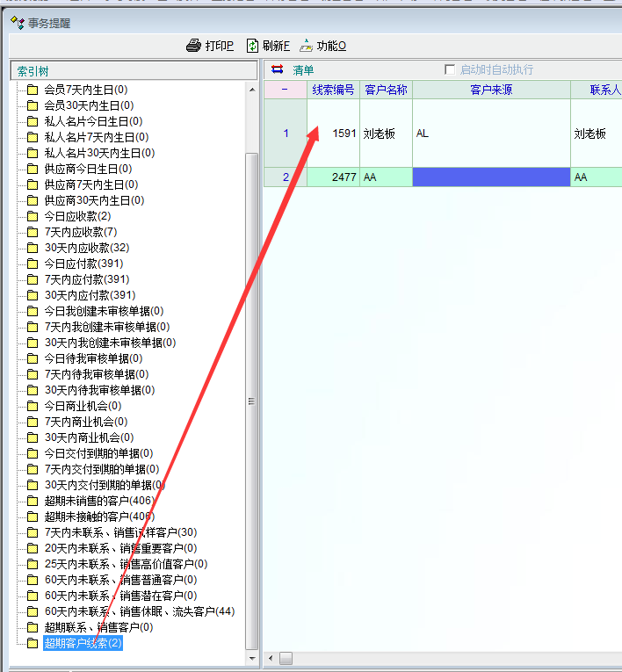Click the blue highlighted 客户来源 cell in row 2
The width and height of the screenshot is (622, 672).
tap(491, 177)
